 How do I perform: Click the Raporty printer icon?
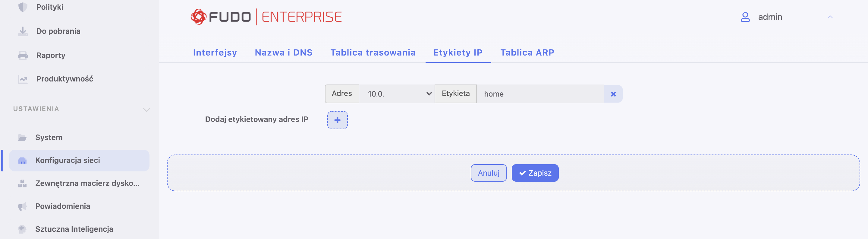(23, 55)
